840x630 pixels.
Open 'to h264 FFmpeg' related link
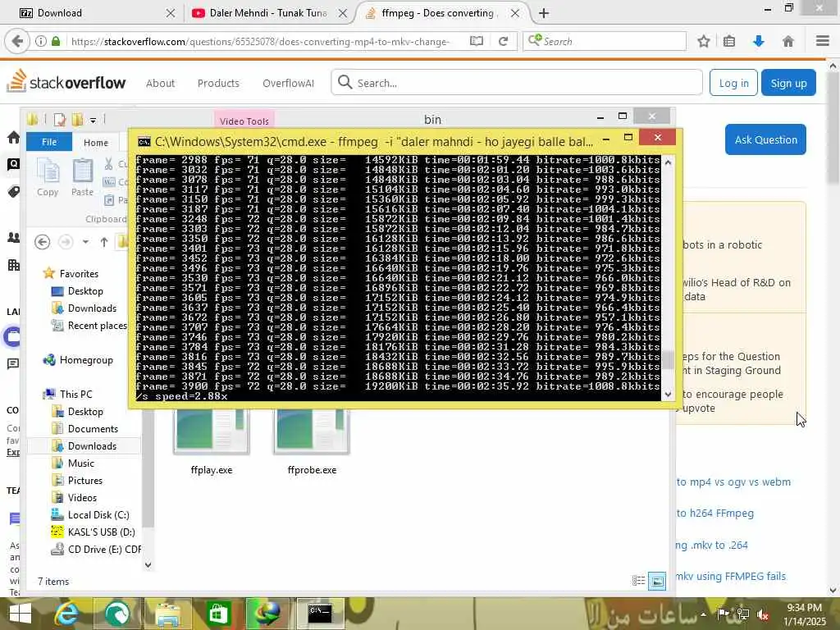(714, 514)
